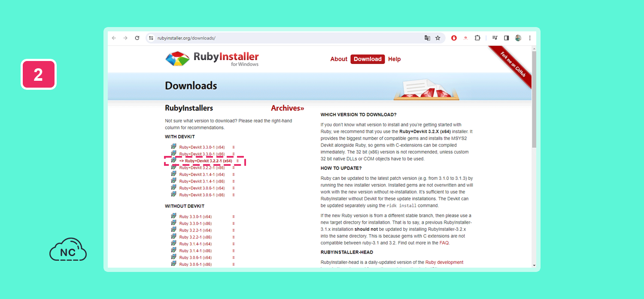Click installer icon beside Ruby+Devkit 3.0.6-1 (x86)
This screenshot has height=299, width=644.
(173, 194)
